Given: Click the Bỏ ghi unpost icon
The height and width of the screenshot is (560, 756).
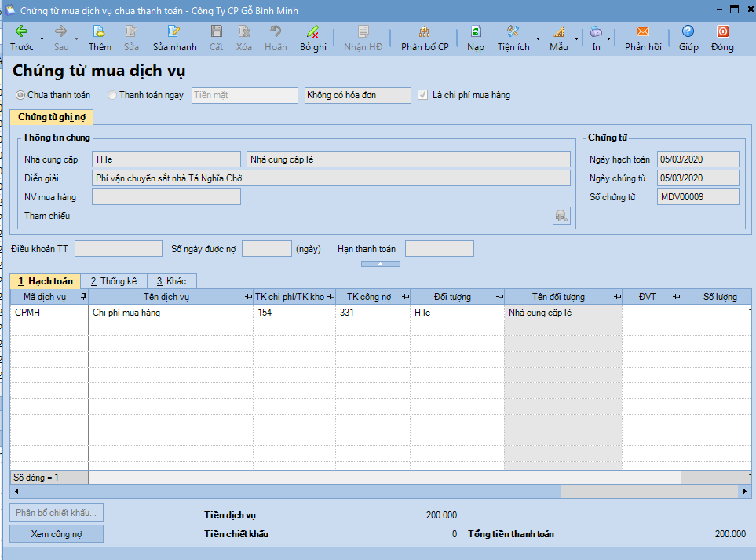Looking at the screenshot, I should point(312,32).
